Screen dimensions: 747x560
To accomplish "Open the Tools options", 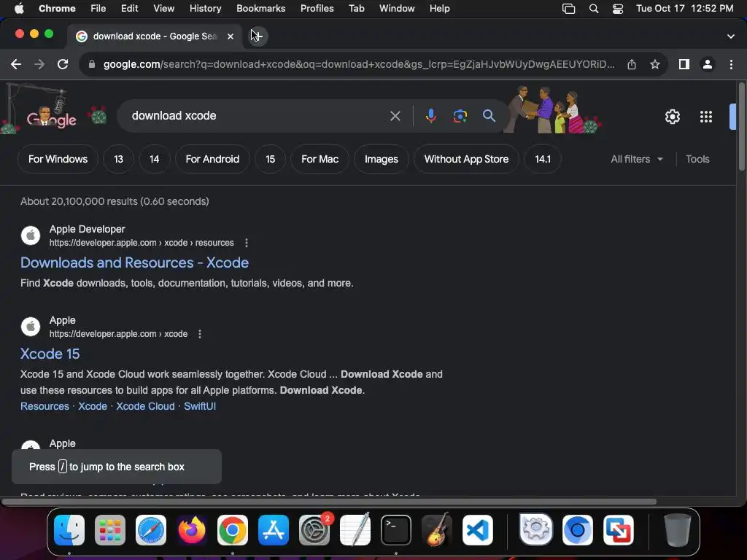I will coord(697,159).
